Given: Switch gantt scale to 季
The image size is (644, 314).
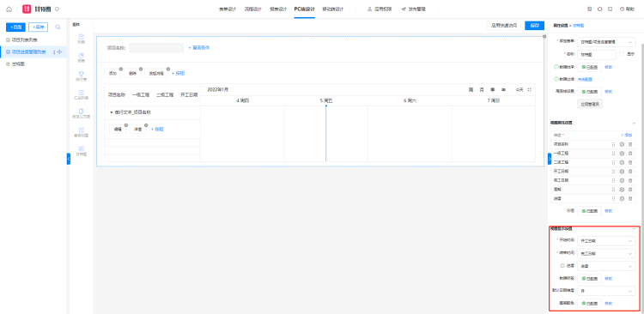Looking at the screenshot, I should point(492,89).
